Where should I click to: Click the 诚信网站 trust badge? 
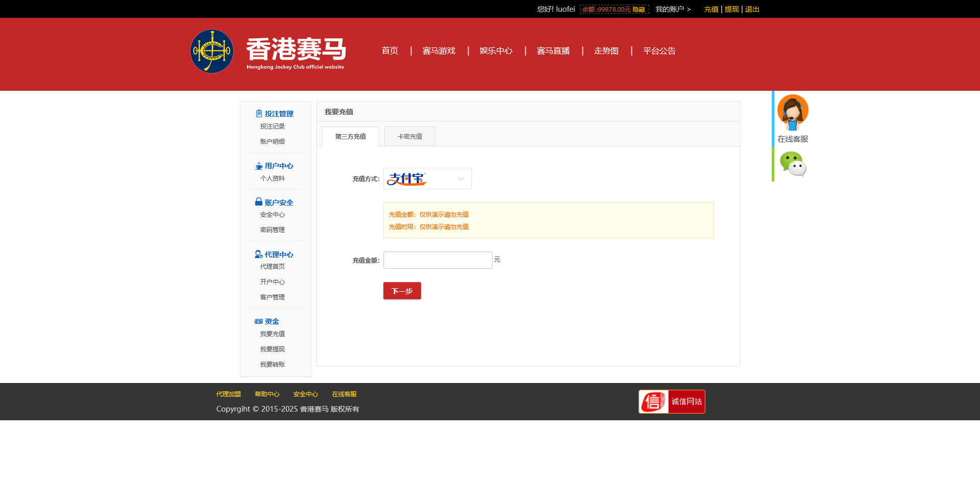(x=672, y=402)
